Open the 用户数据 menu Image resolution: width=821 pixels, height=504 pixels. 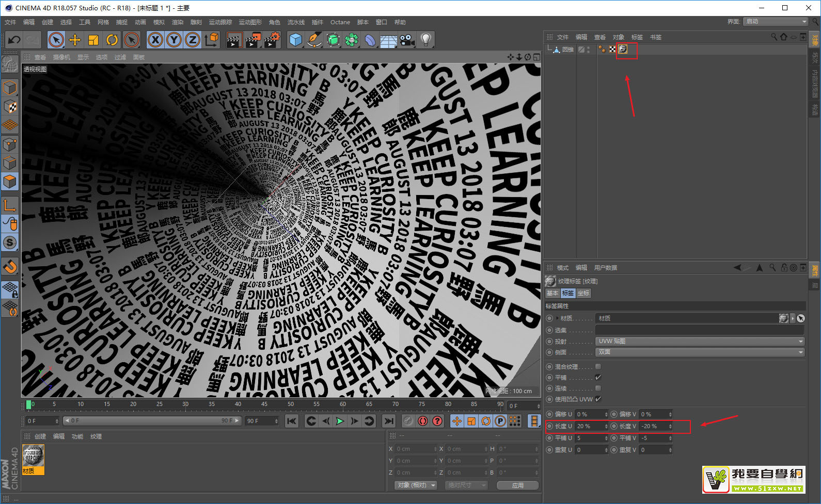[606, 268]
